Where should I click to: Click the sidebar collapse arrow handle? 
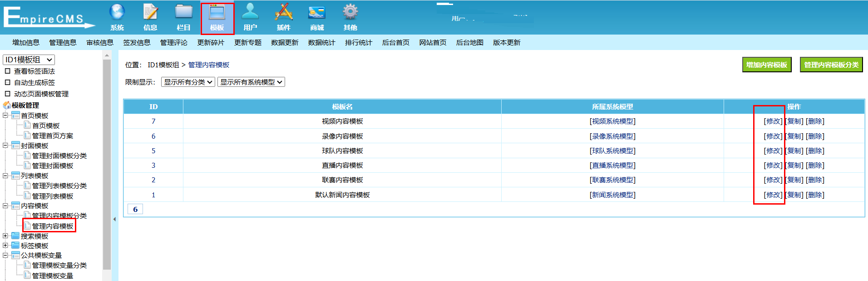click(114, 219)
